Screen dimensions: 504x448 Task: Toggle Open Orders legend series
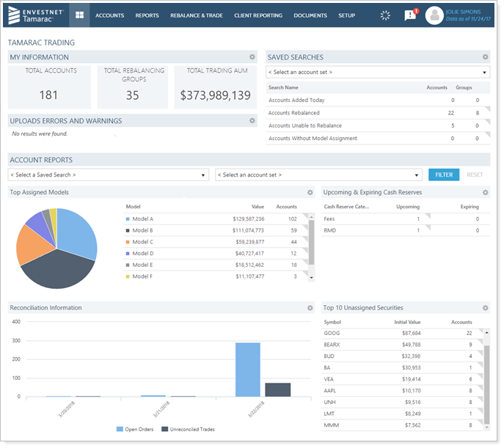(134, 429)
